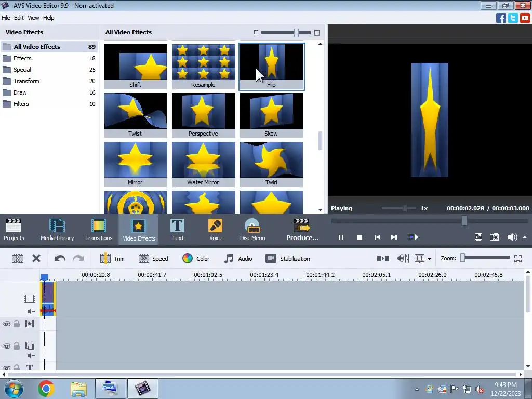
Task: Click the preview seek bar handle
Action: (464, 220)
